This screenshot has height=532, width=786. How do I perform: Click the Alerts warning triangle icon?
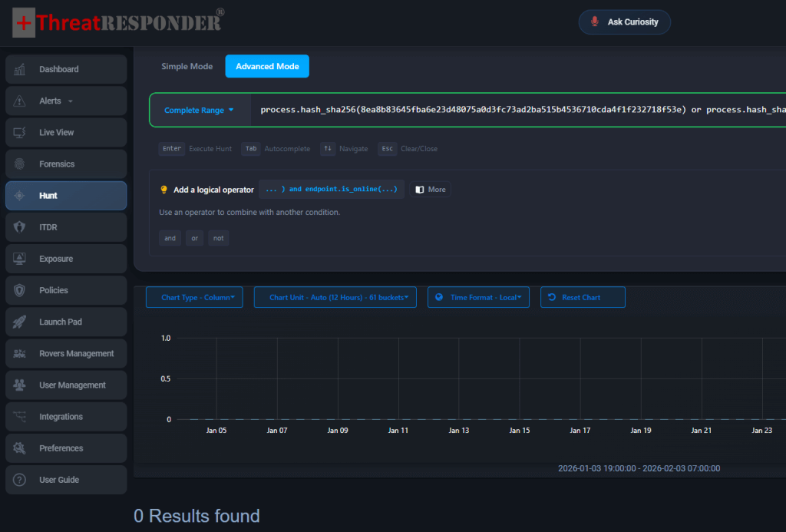(20, 101)
